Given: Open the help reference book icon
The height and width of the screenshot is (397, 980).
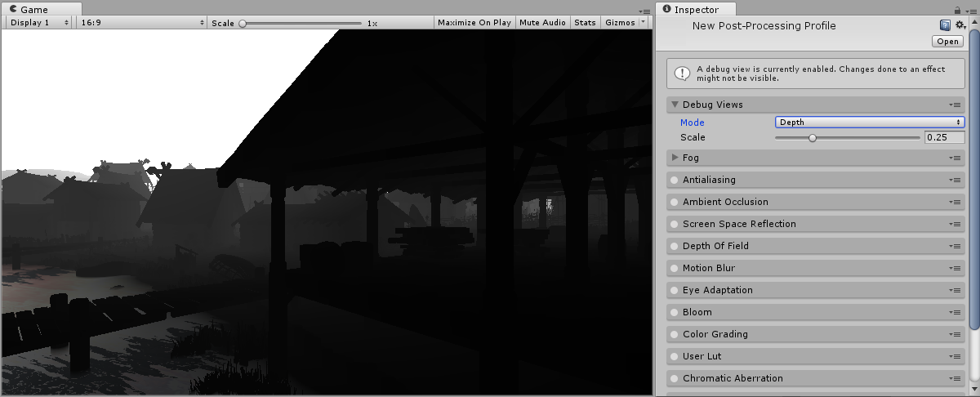Looking at the screenshot, I should tap(945, 25).
